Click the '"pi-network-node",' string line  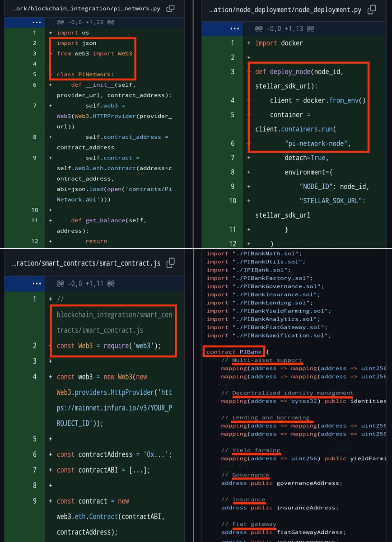coord(318,143)
